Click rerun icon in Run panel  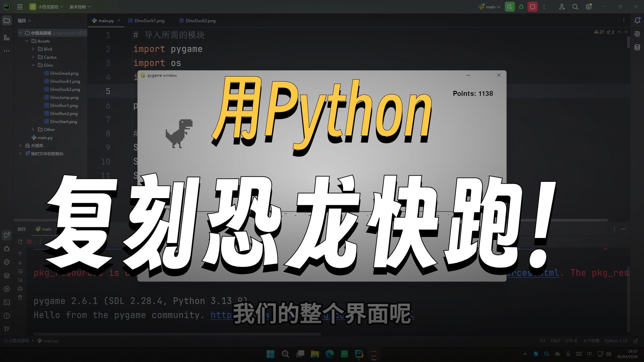click(20, 242)
